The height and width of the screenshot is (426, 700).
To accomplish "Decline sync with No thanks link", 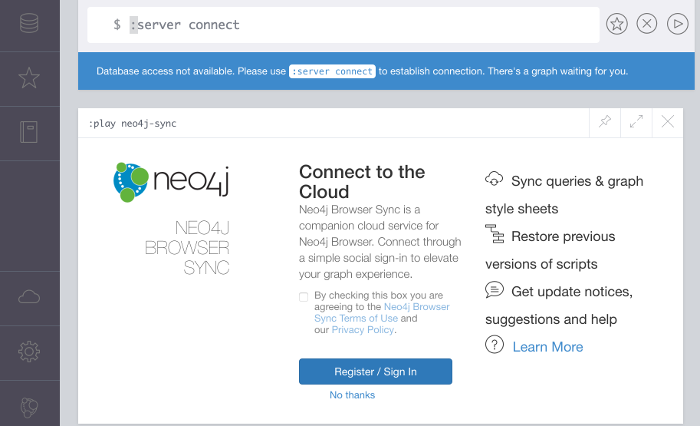I will [x=352, y=395].
